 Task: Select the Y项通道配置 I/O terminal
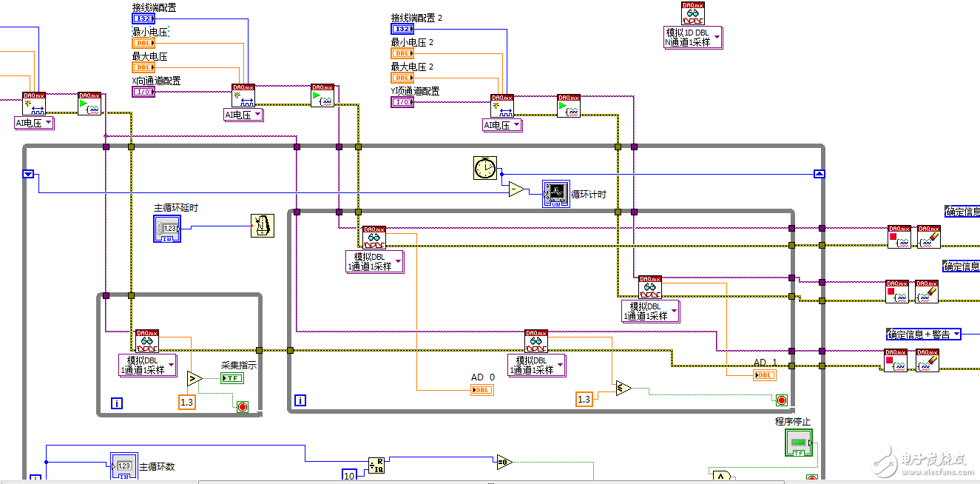[402, 102]
